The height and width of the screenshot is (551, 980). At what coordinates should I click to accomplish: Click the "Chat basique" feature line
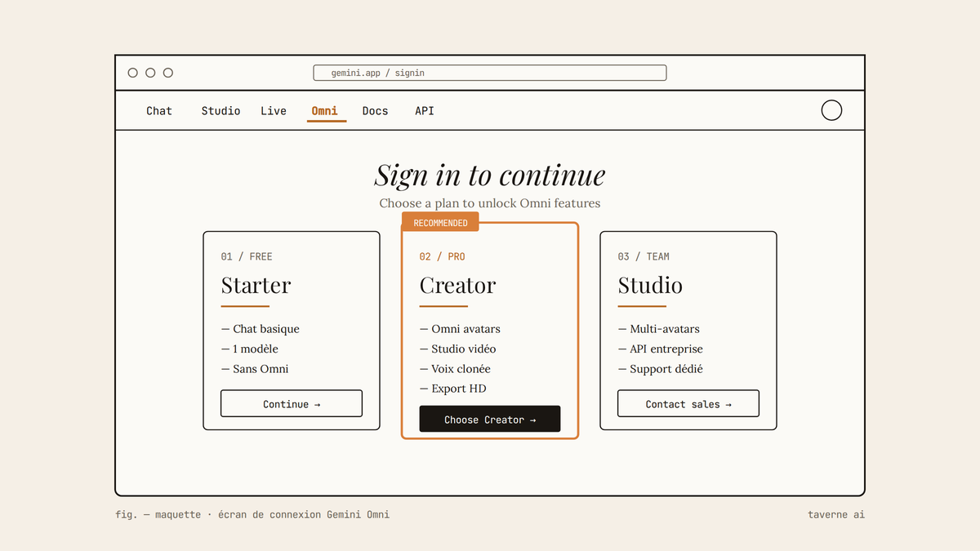tap(261, 329)
